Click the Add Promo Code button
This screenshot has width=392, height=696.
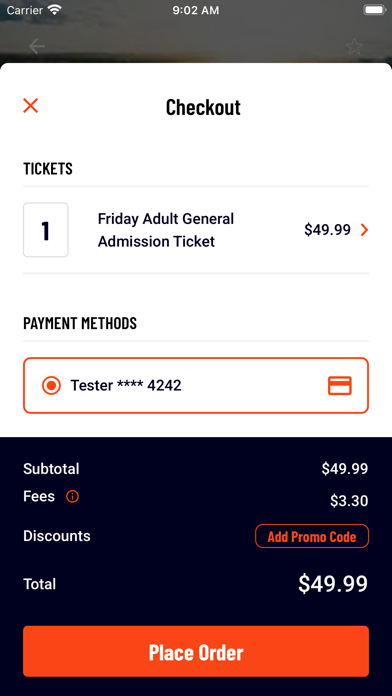coord(312,536)
